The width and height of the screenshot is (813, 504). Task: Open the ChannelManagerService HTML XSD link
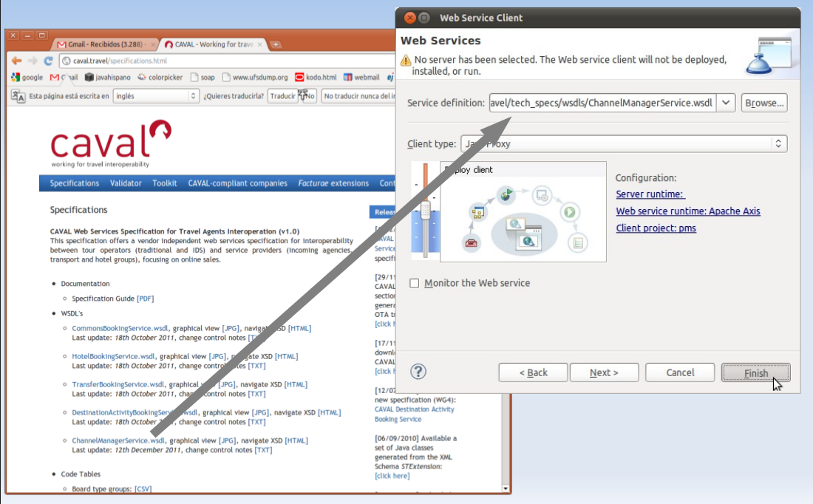pyautogui.click(x=296, y=440)
